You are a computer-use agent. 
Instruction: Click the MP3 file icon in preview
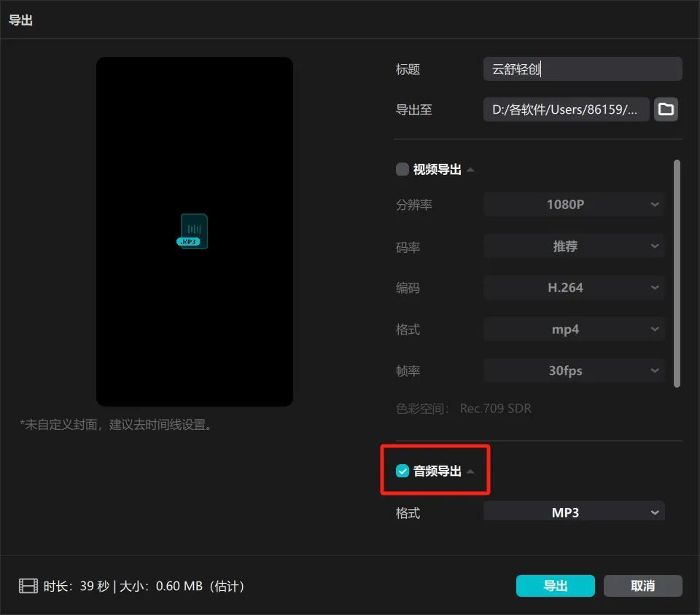[x=192, y=231]
